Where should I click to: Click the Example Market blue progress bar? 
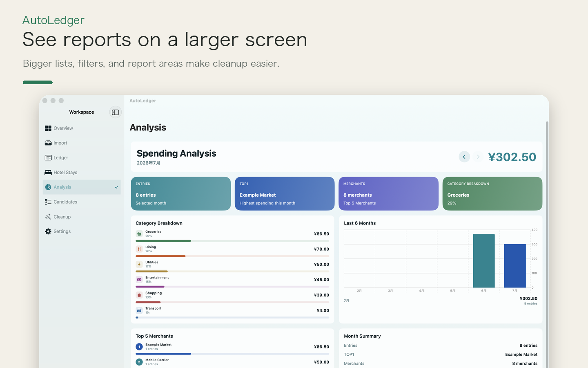click(x=163, y=354)
